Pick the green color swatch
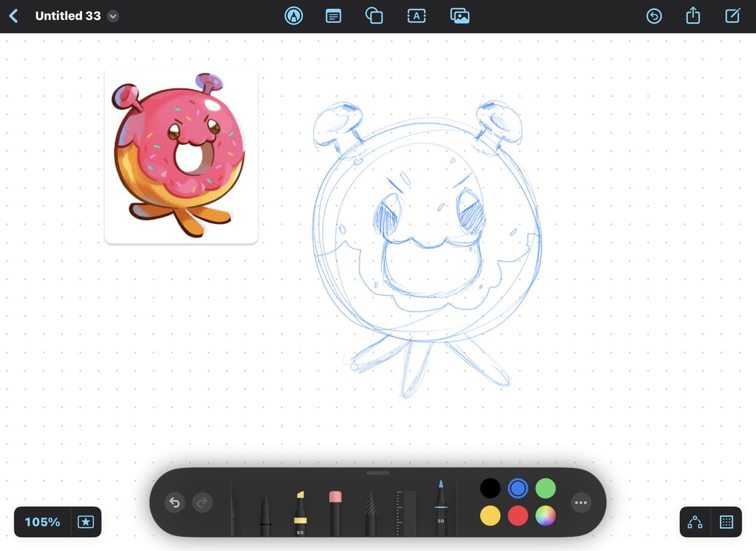 (546, 488)
